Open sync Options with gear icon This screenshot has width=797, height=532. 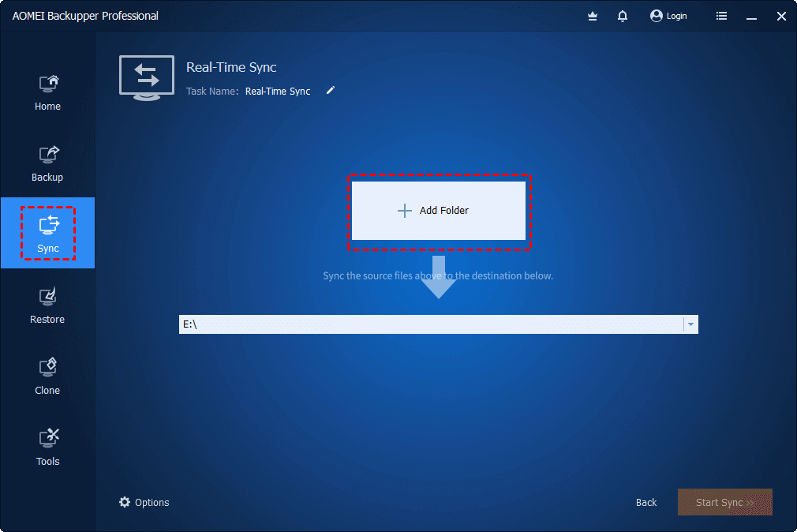(144, 503)
